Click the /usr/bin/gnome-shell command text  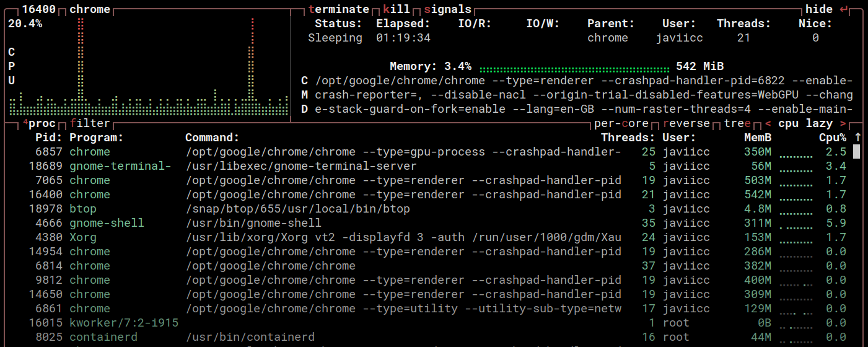[253, 223]
